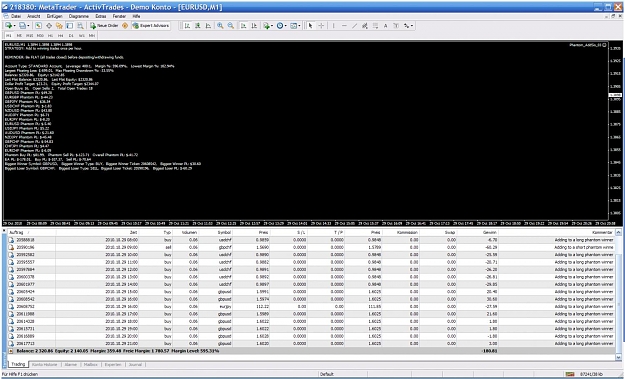Toggle the Data Window crosshair icon
The height and width of the screenshot is (379, 625).
click(x=49, y=26)
